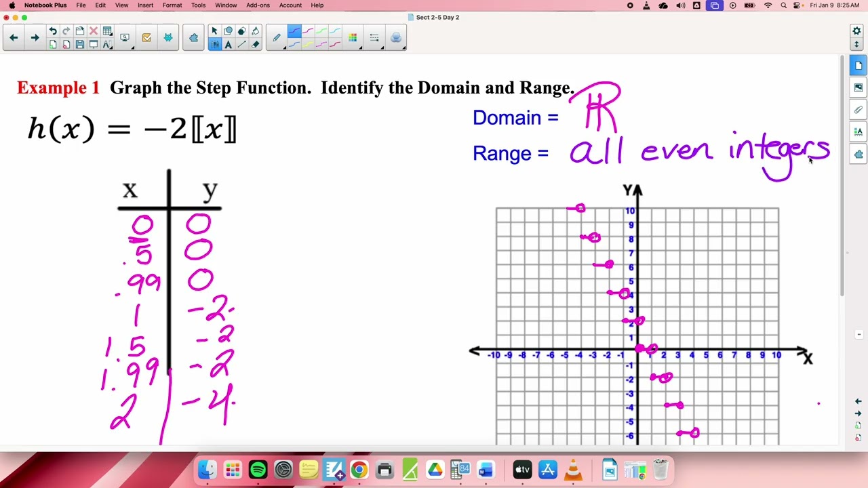Image resolution: width=868 pixels, height=488 pixels.
Task: Open line style options dropdown
Action: point(374,37)
